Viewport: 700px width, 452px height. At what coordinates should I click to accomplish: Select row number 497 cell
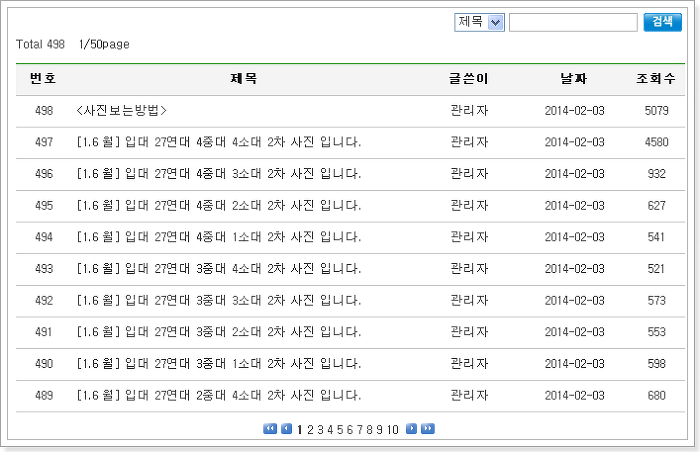click(44, 142)
